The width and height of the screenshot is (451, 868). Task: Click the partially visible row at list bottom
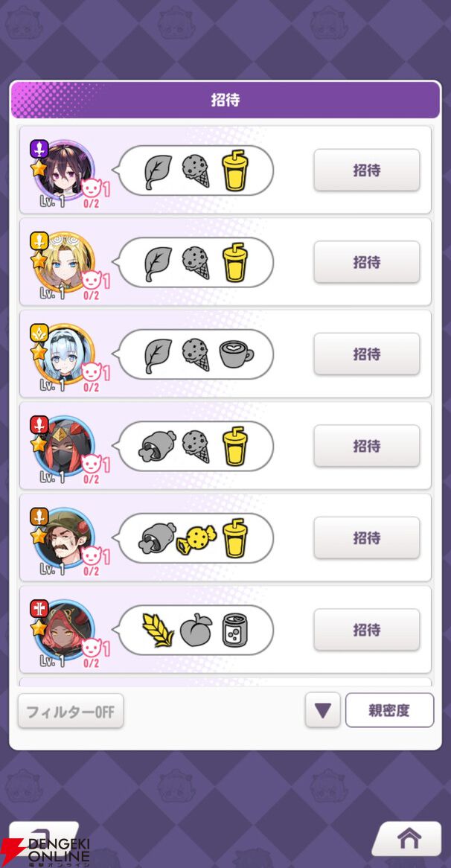tap(225, 682)
